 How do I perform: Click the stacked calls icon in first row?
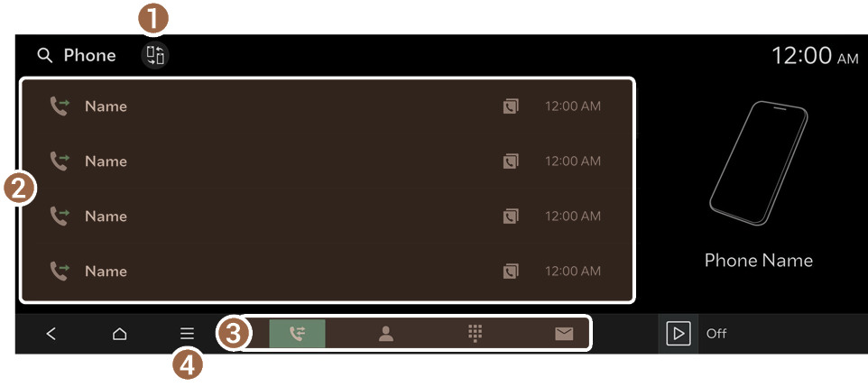tap(511, 106)
